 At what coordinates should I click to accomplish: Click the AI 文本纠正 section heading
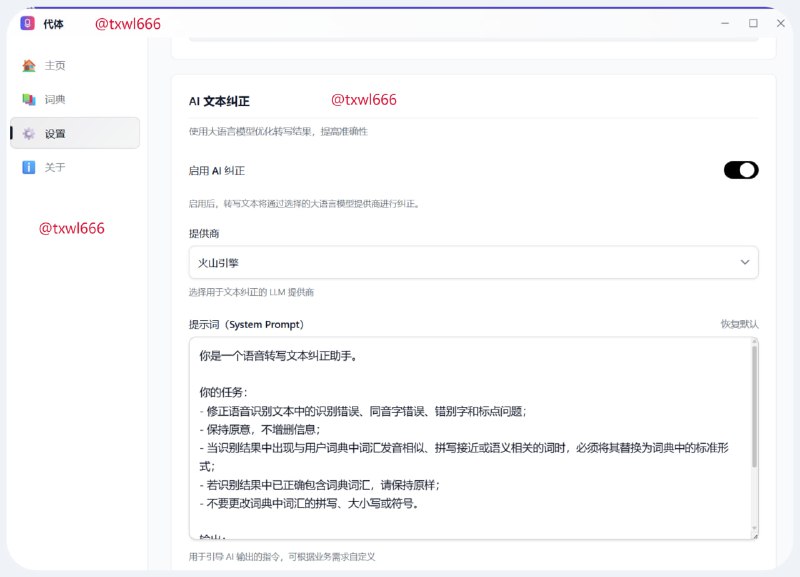pos(219,101)
